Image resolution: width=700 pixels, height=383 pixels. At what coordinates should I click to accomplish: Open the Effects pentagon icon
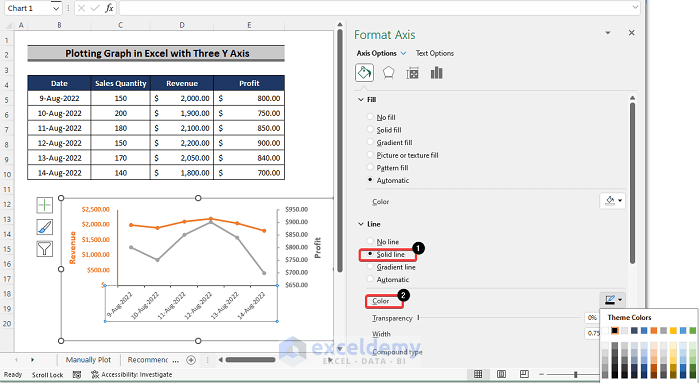388,73
